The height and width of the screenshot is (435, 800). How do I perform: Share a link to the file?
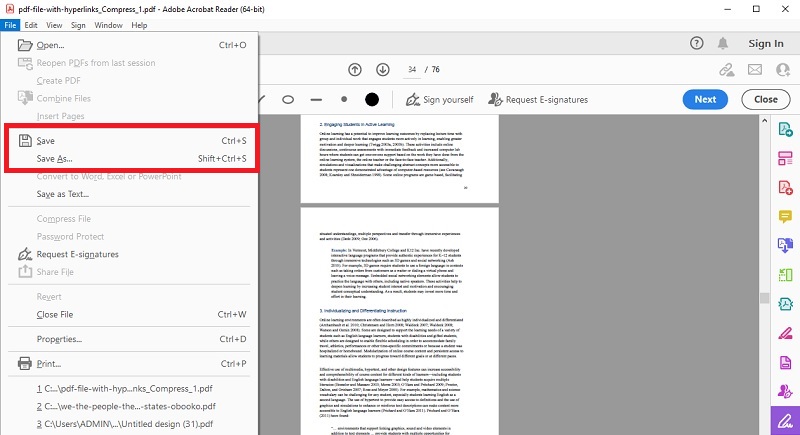pyautogui.click(x=727, y=70)
